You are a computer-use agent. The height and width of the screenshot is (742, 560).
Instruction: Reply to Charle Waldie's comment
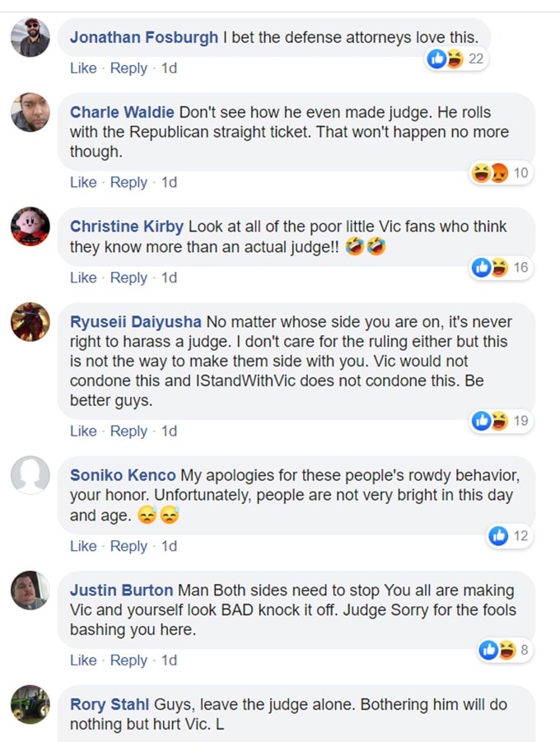point(128,182)
